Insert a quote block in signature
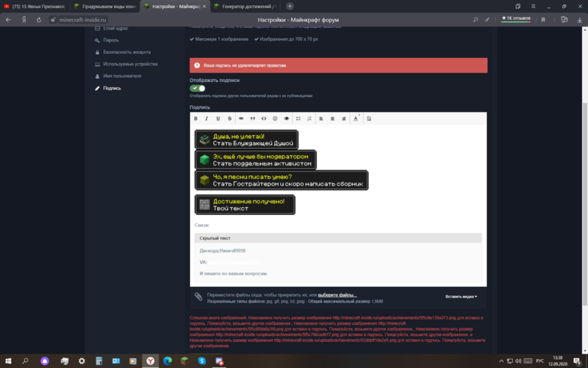 coord(252,119)
